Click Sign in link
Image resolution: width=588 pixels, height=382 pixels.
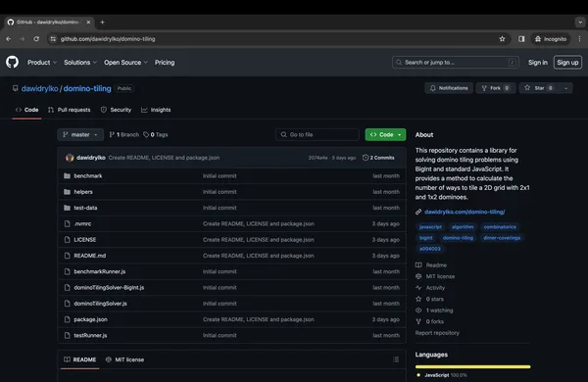(538, 63)
